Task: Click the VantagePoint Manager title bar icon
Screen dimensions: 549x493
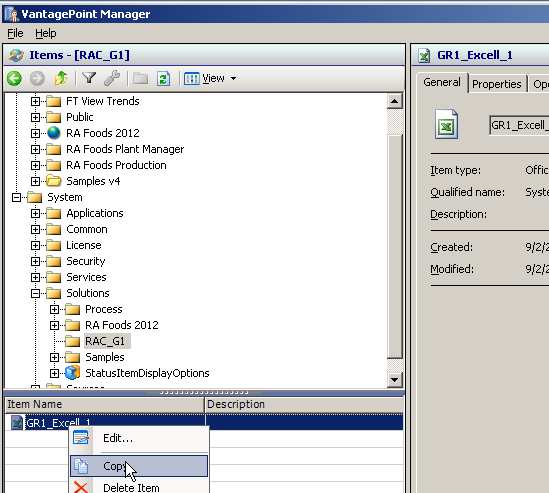Action: (12, 14)
